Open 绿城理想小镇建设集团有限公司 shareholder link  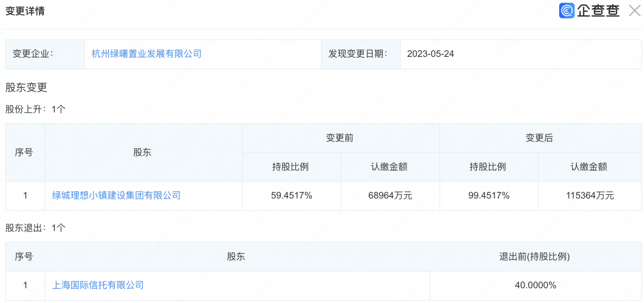click(x=116, y=195)
